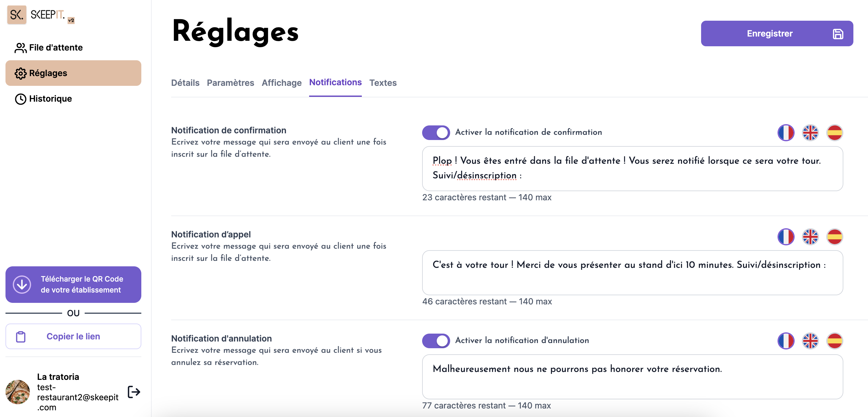Screen dimensions: 868x417
Task: Click the Historique section in sidebar
Action: point(50,98)
